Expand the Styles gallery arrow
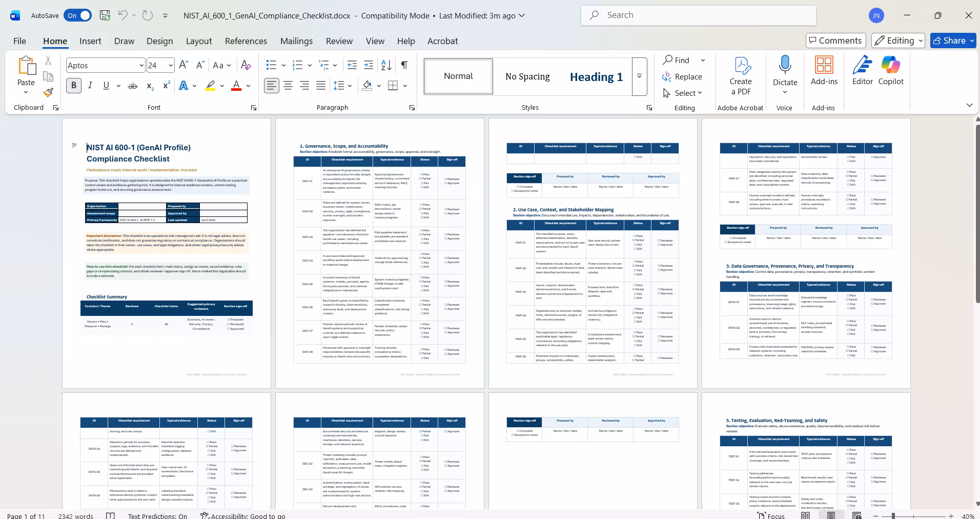 click(639, 76)
